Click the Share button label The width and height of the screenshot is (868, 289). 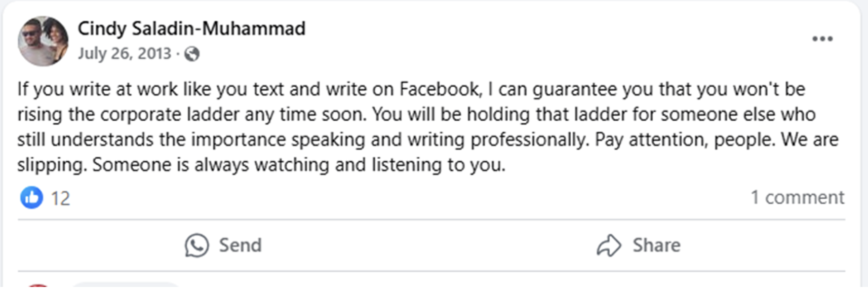pyautogui.click(x=656, y=245)
